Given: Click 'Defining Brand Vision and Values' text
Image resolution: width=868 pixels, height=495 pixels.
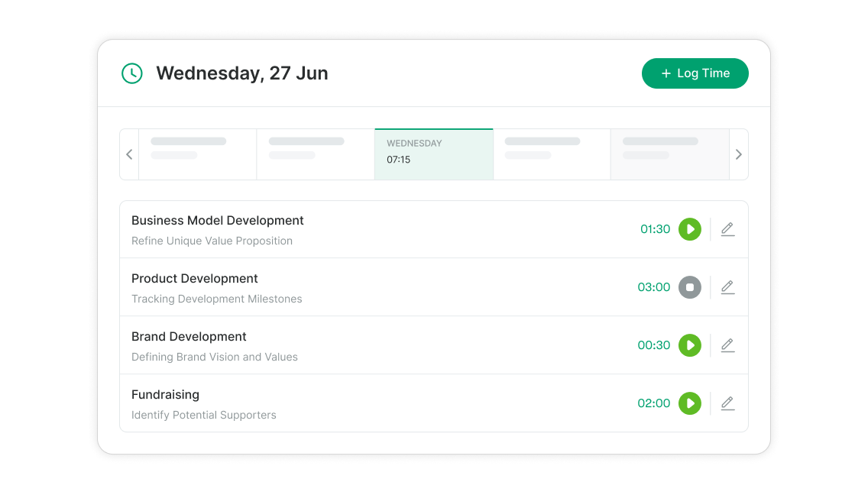Looking at the screenshot, I should pyautogui.click(x=214, y=357).
